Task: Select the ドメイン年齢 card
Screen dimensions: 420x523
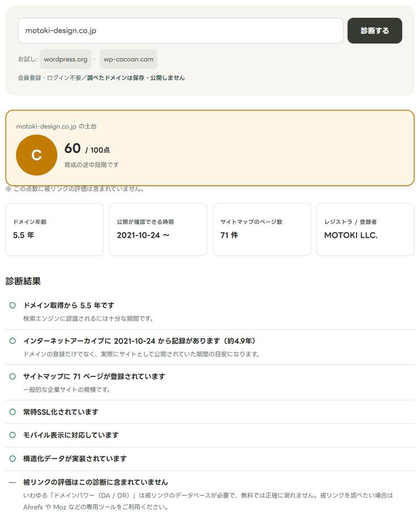Action: pos(54,229)
